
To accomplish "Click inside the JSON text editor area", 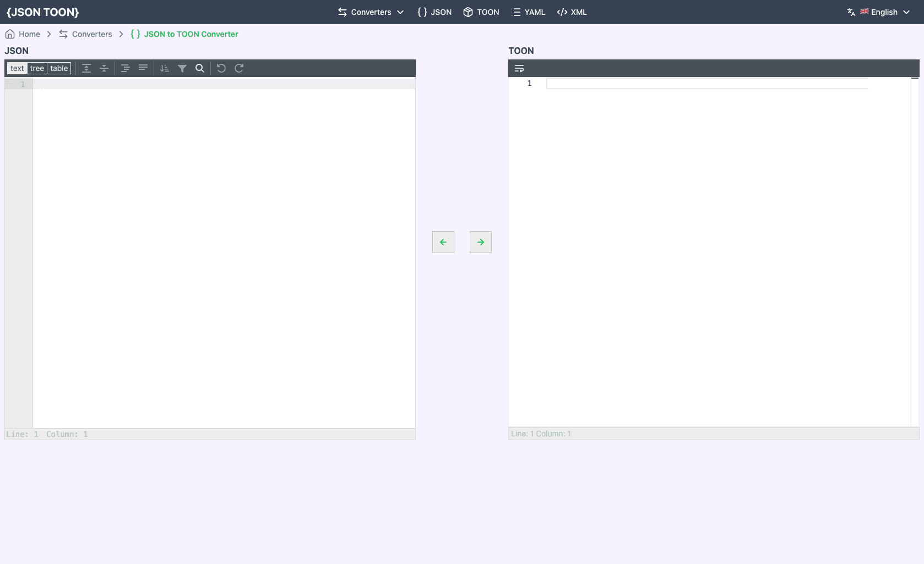I will click(x=224, y=253).
